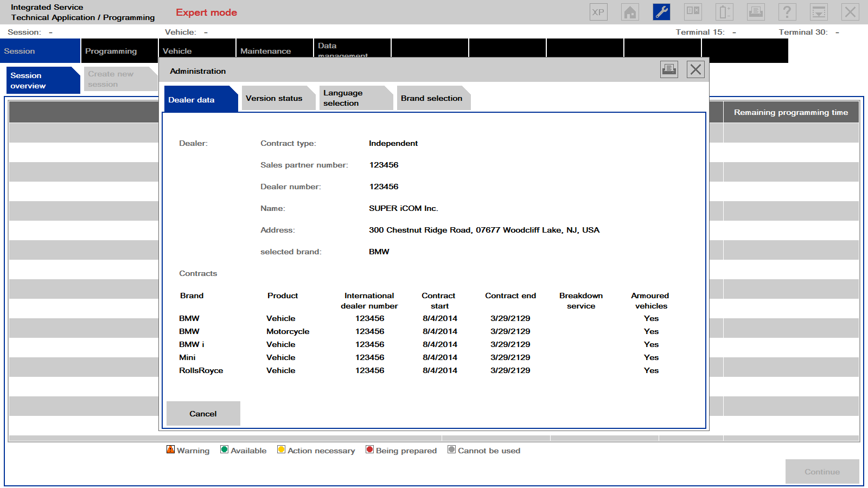The image size is (868, 488).
Task: Go to the Home screen icon
Action: (630, 12)
